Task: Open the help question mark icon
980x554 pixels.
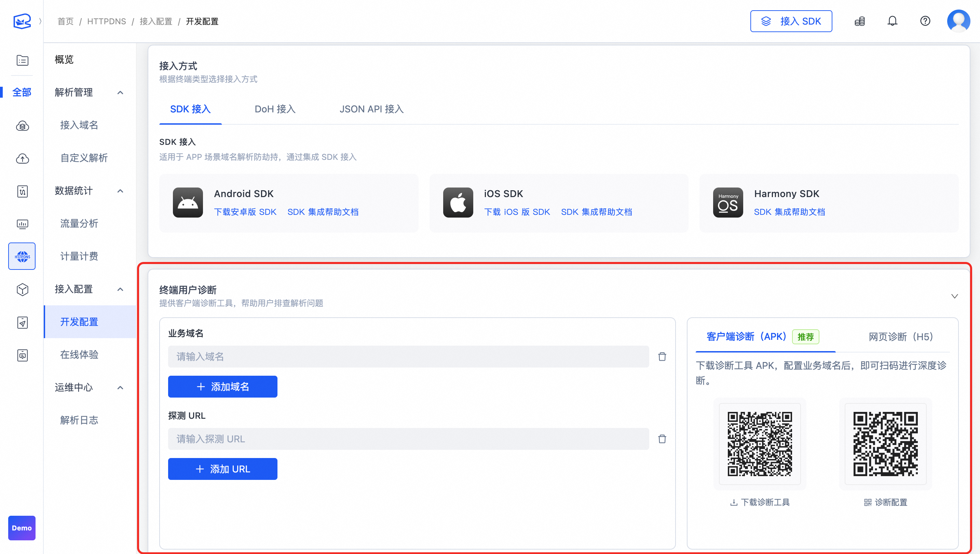Action: pyautogui.click(x=925, y=21)
